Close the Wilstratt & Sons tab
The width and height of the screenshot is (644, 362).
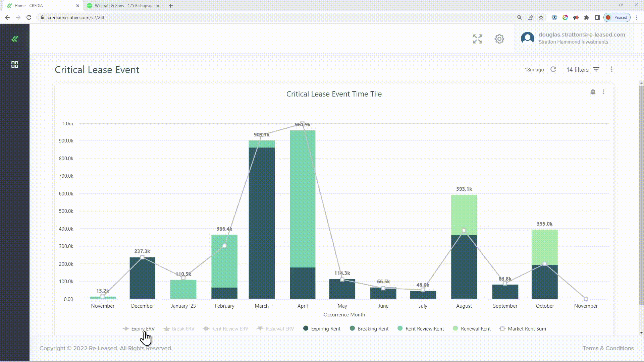pyautogui.click(x=158, y=6)
